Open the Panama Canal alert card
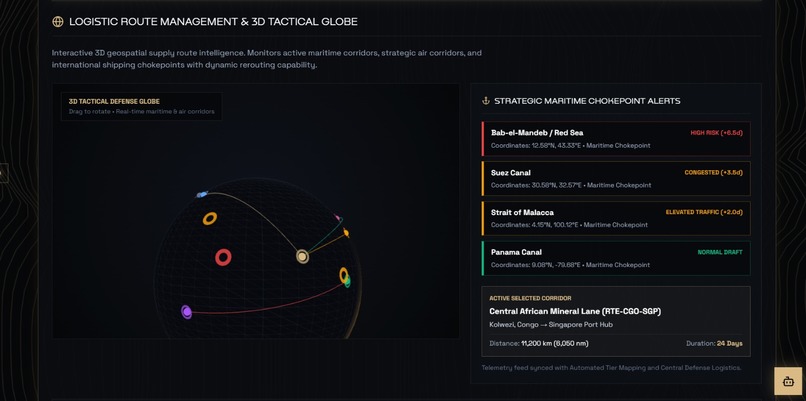The width and height of the screenshot is (806, 401). pos(616,258)
